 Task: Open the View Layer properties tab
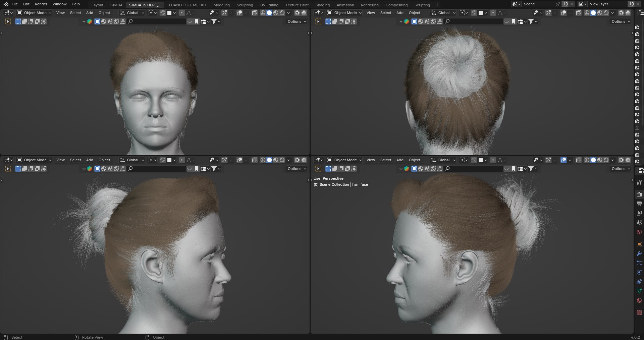tap(639, 213)
